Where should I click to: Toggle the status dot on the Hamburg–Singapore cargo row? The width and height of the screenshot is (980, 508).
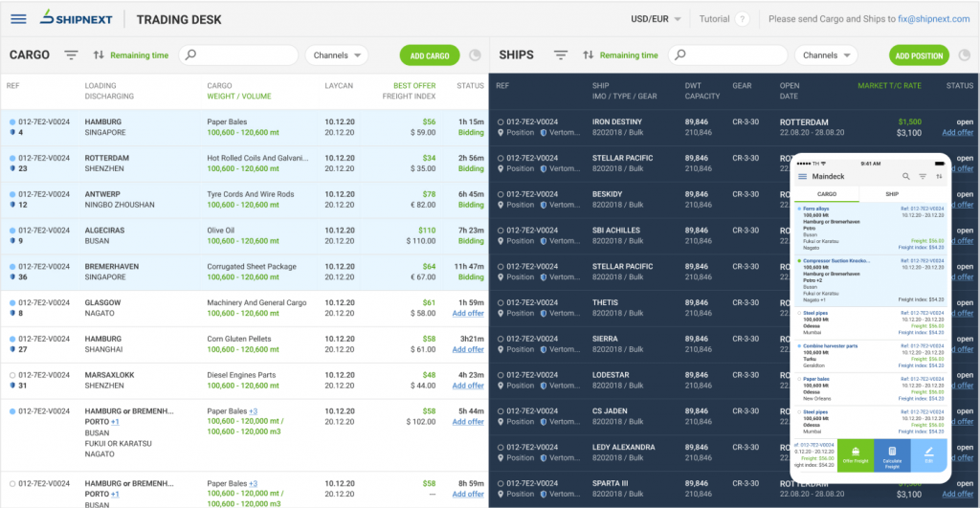coord(12,122)
